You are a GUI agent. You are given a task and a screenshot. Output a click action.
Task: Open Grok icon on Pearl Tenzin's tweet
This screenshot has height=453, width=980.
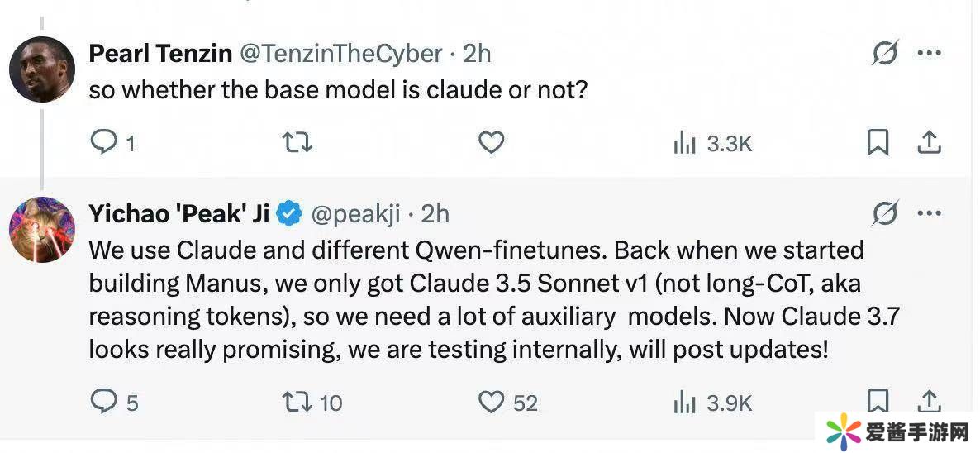coord(885,54)
